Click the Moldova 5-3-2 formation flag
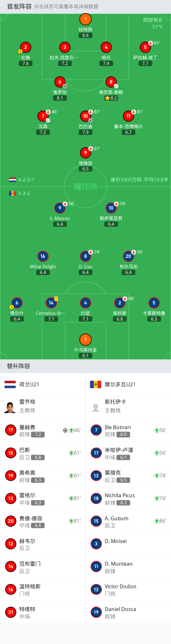 [13, 193]
